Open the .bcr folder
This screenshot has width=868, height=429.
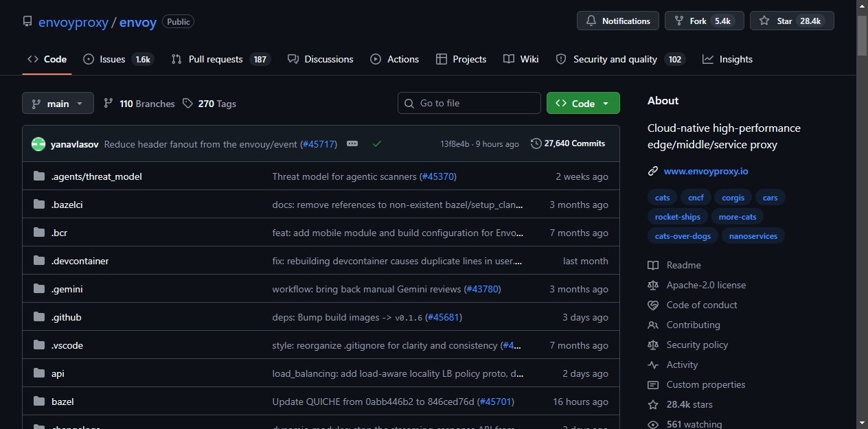click(x=59, y=233)
